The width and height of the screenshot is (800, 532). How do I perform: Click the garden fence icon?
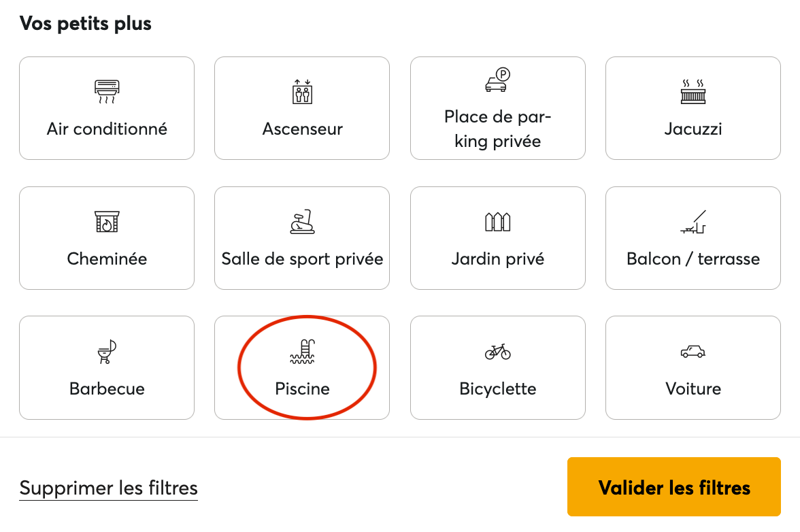(x=497, y=222)
